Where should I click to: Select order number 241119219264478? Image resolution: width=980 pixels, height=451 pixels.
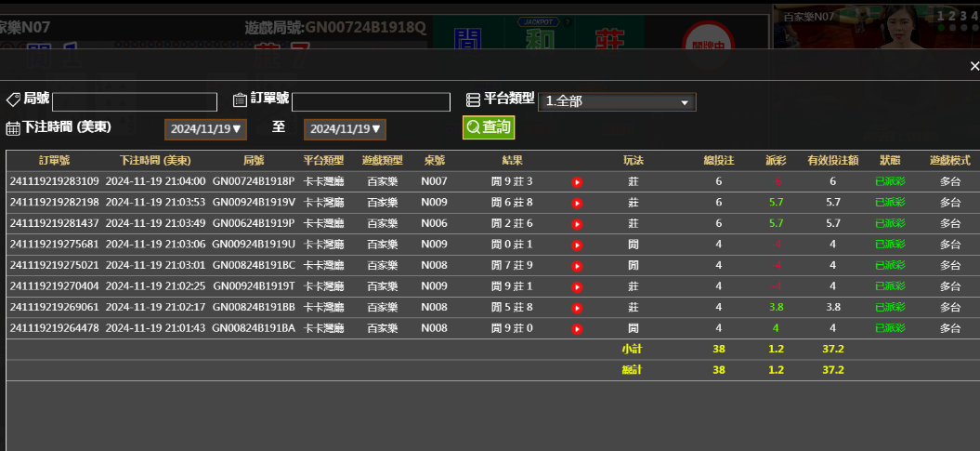tap(55, 327)
